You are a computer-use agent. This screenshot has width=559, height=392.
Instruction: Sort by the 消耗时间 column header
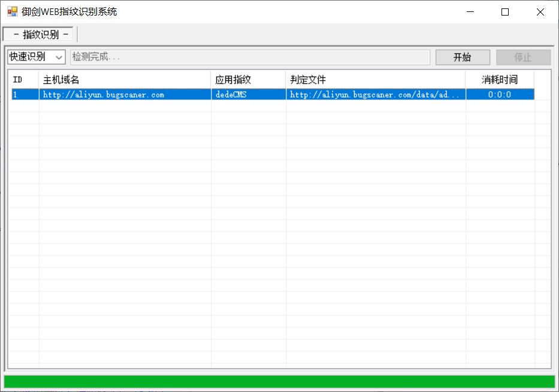point(500,80)
